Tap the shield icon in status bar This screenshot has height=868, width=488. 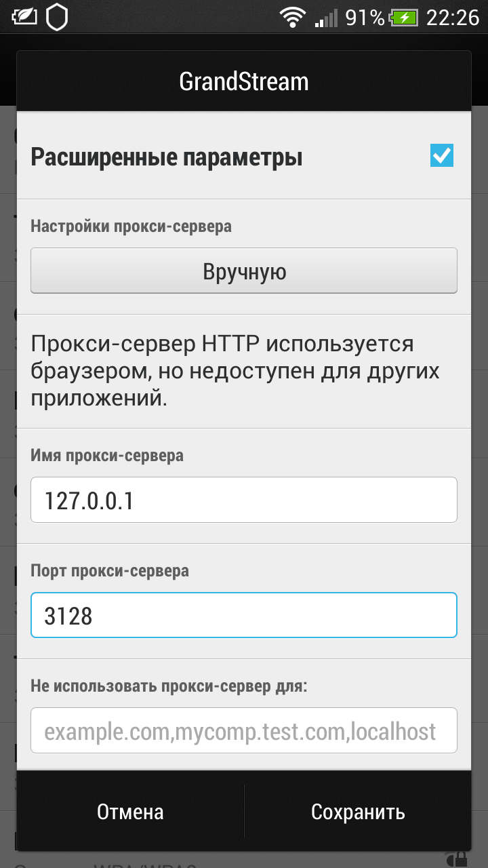pos(57,16)
